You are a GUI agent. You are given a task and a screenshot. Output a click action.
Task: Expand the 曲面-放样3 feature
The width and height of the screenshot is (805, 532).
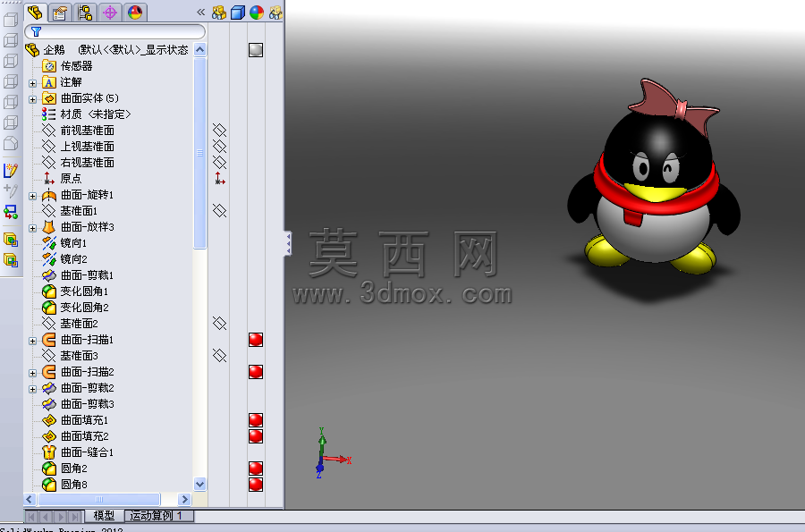click(33, 228)
